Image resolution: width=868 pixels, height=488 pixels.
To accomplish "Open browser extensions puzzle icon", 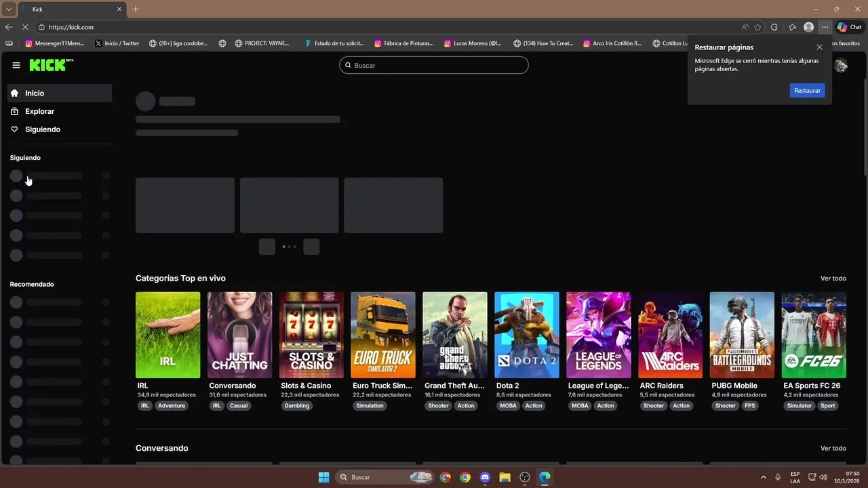I will point(774,27).
